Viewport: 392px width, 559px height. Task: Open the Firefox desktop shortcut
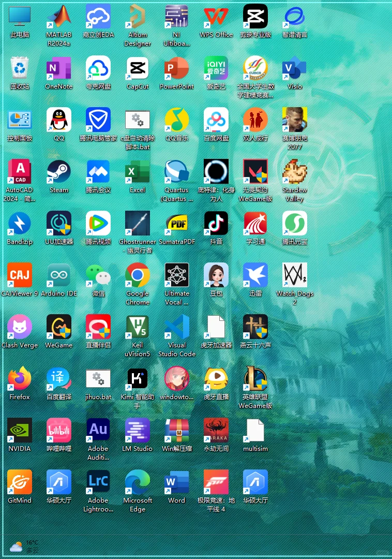[x=20, y=378]
